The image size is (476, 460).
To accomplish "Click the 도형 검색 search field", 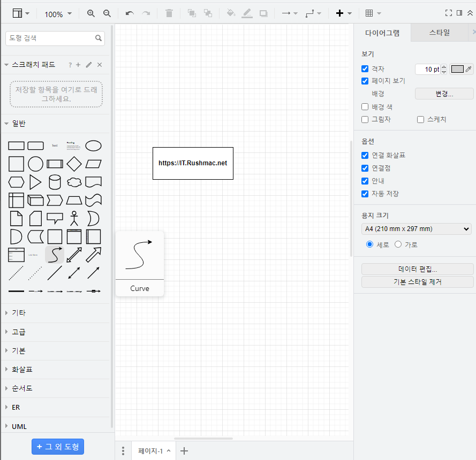I will [x=55, y=38].
